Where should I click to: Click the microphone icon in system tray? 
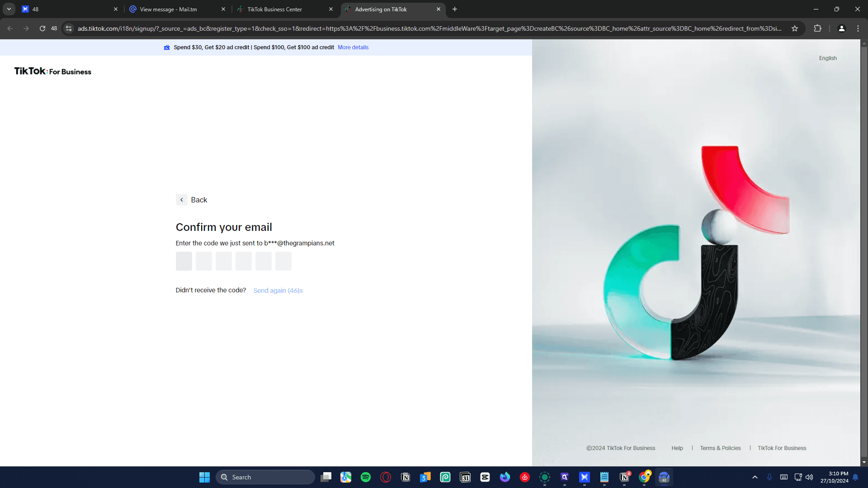coord(769,477)
